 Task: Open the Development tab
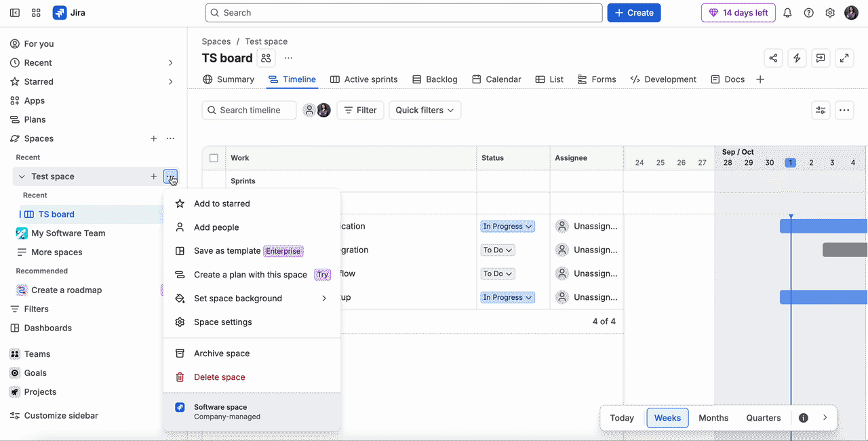(x=663, y=79)
